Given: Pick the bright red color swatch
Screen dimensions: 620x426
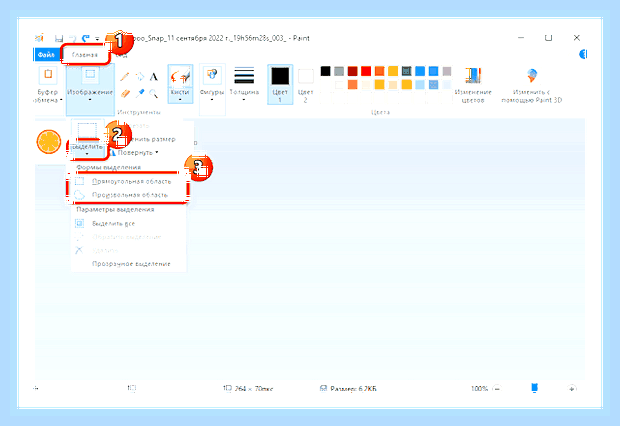Looking at the screenshot, I should click(x=366, y=71).
